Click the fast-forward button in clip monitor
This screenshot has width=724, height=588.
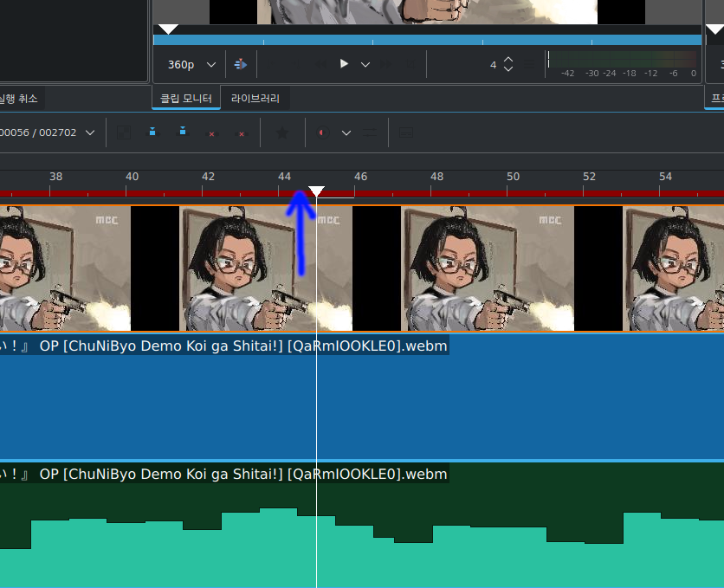(x=386, y=65)
